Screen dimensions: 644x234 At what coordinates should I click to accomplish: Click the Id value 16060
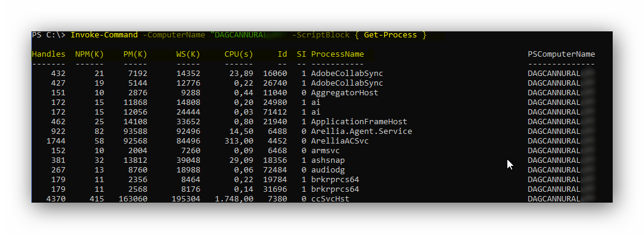(275, 74)
